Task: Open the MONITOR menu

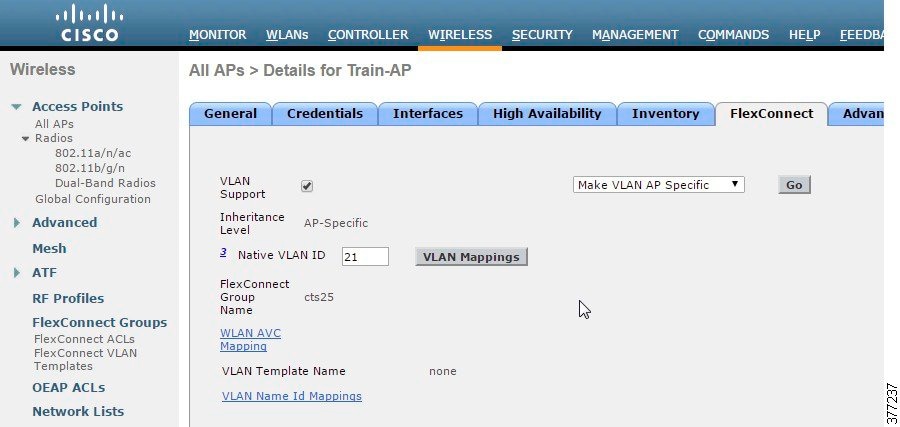Action: point(218,34)
